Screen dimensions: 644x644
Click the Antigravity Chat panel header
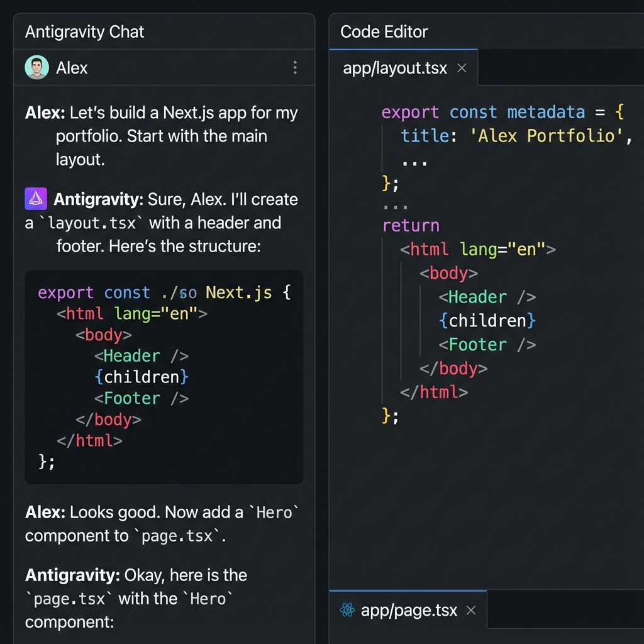(84, 31)
